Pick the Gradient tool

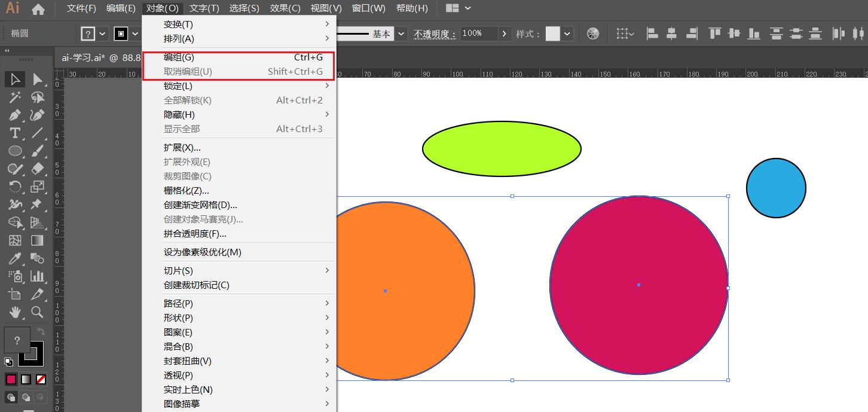tap(38, 240)
